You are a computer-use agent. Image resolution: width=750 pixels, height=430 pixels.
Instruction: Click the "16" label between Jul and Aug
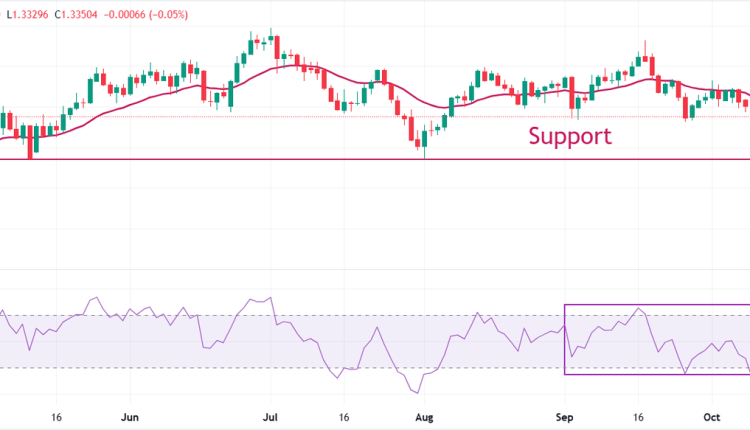pyautogui.click(x=343, y=415)
